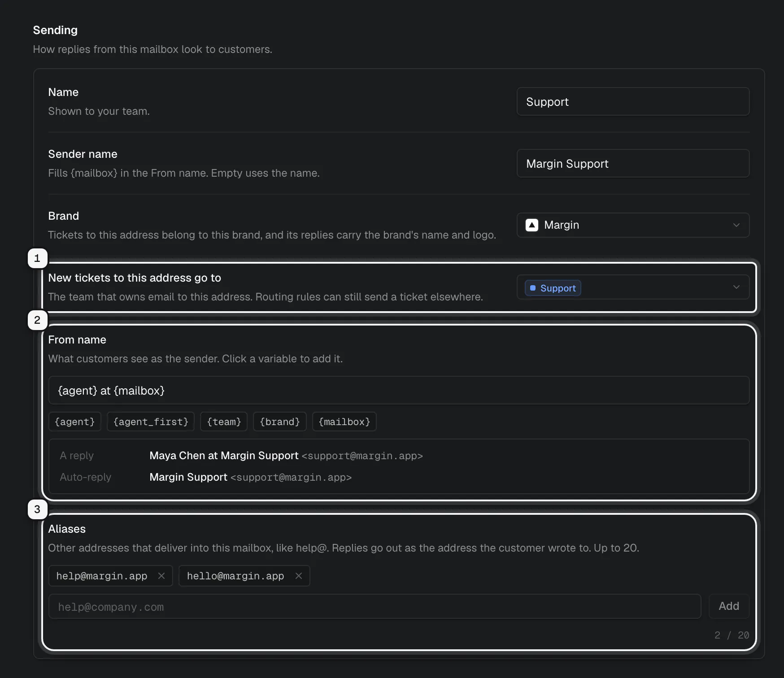The width and height of the screenshot is (784, 678).
Task: Click the Margin brand logo icon
Action: click(x=532, y=225)
